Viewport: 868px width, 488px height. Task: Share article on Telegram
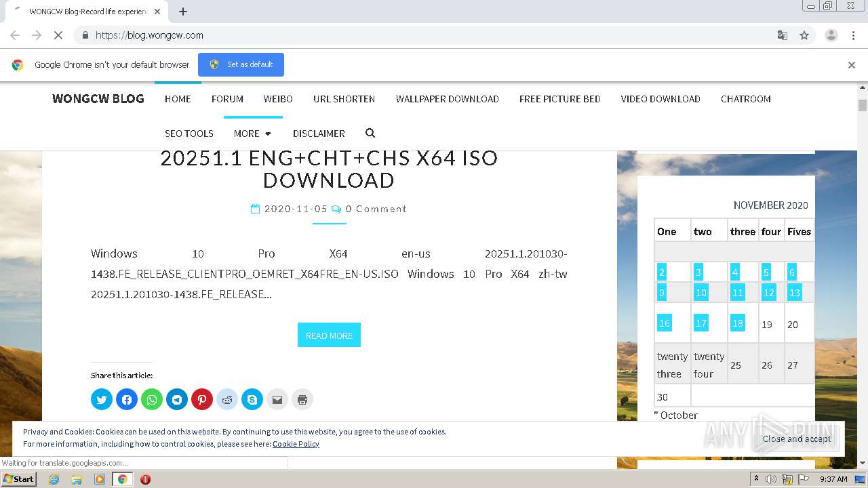click(177, 399)
